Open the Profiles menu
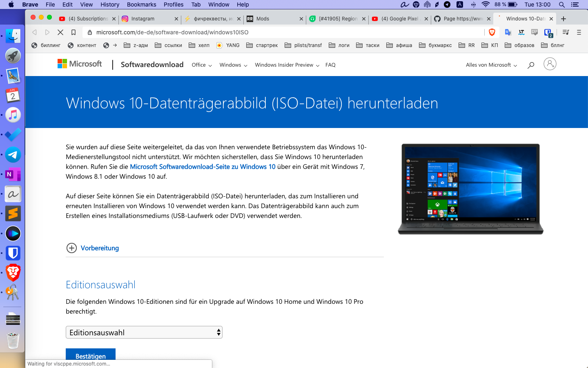 coord(174,4)
